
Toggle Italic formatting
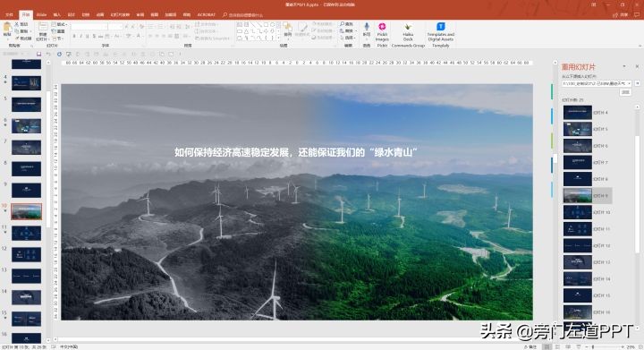click(x=80, y=37)
